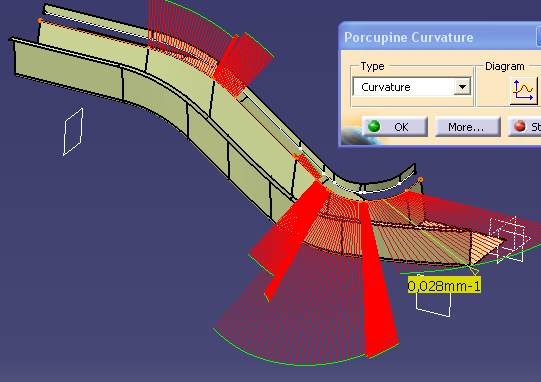Select the dashed plane symbols at right edge

pyautogui.click(x=508, y=239)
